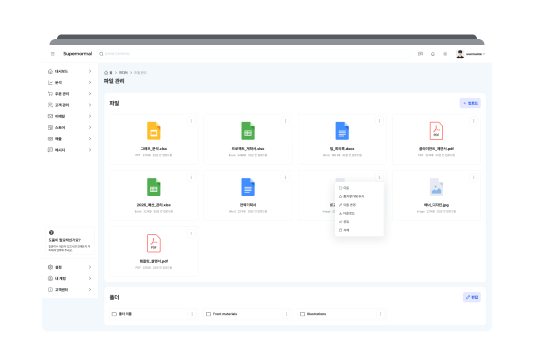Click the header icon left of bell
The width and height of the screenshot is (534, 360).
click(420, 54)
